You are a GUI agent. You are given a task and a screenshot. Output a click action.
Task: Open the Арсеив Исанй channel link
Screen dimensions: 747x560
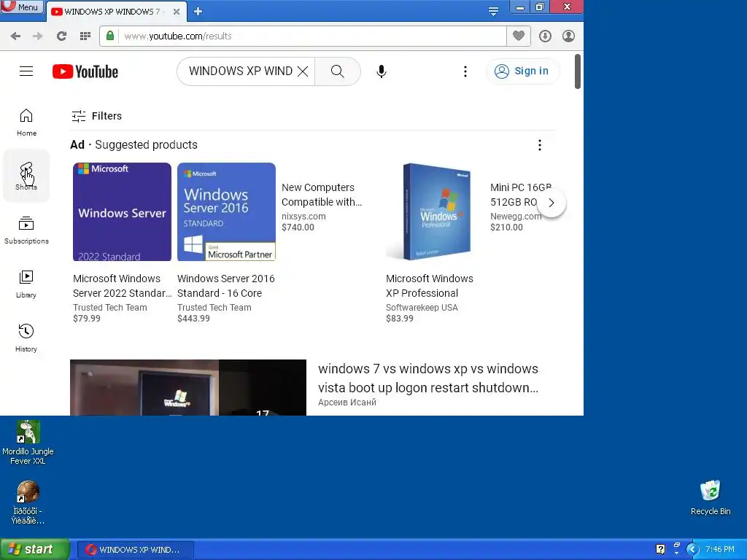coord(347,402)
